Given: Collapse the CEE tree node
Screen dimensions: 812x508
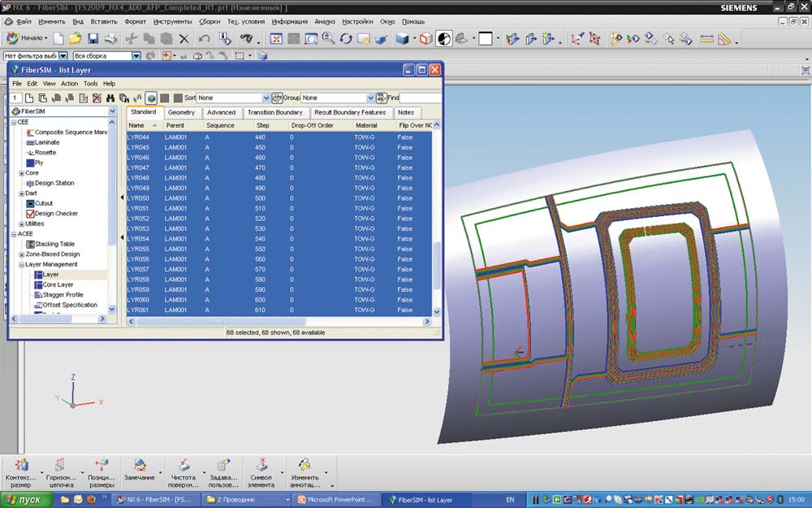Looking at the screenshot, I should (14, 123).
